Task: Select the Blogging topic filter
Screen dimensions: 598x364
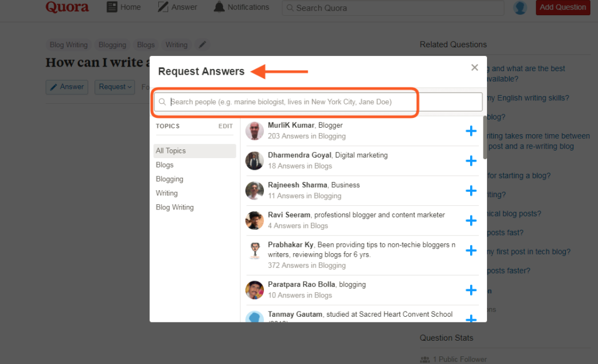Action: coord(169,179)
